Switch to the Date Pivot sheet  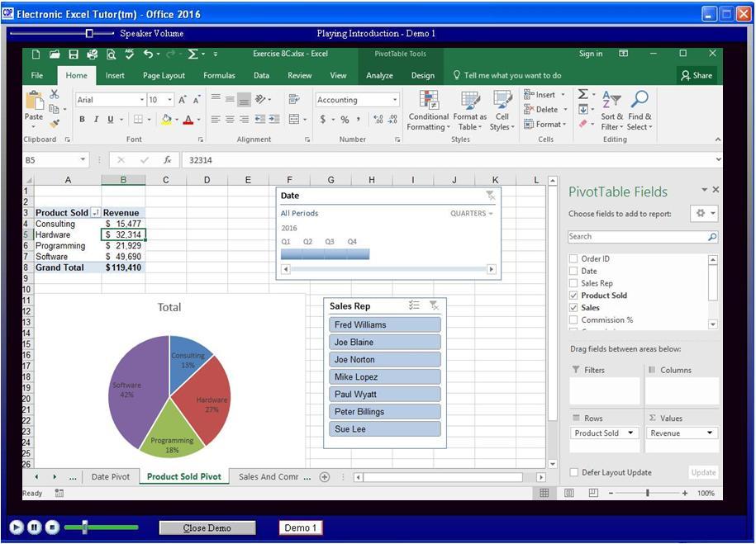click(x=111, y=476)
